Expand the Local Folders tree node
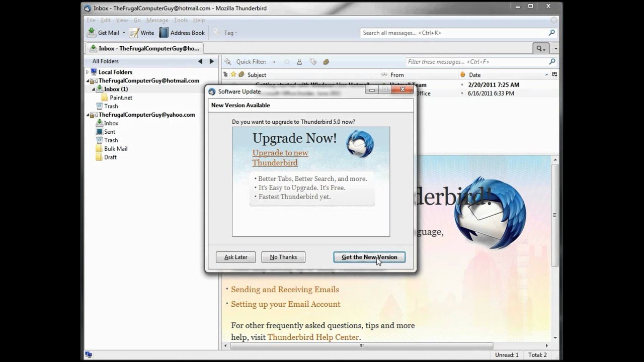 click(87, 72)
